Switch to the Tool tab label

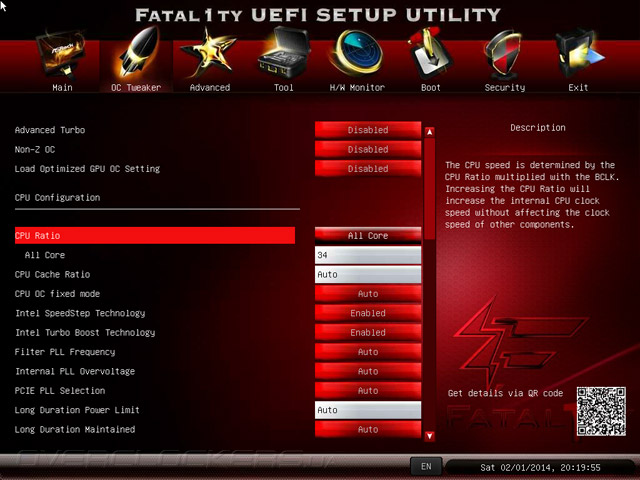(284, 87)
